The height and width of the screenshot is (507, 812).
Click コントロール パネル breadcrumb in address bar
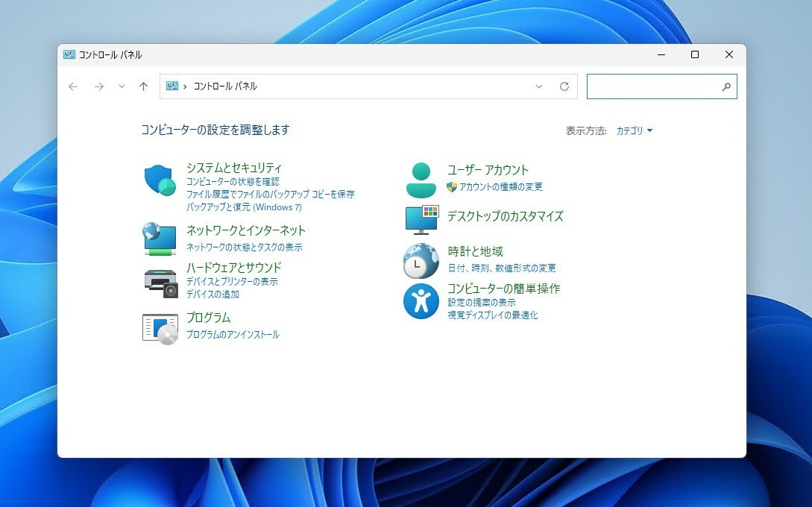pyautogui.click(x=225, y=86)
